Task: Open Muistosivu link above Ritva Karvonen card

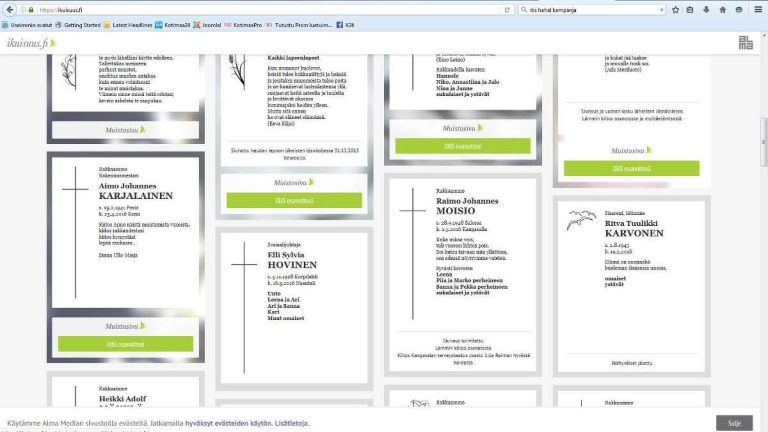Action: pyautogui.click(x=631, y=150)
